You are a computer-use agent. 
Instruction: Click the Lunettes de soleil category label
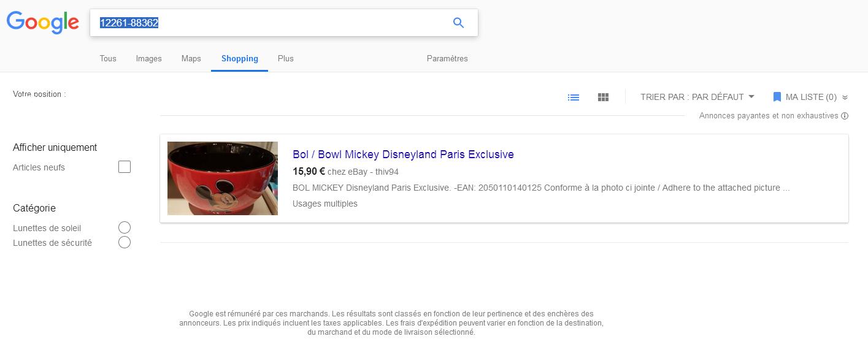[x=47, y=228]
